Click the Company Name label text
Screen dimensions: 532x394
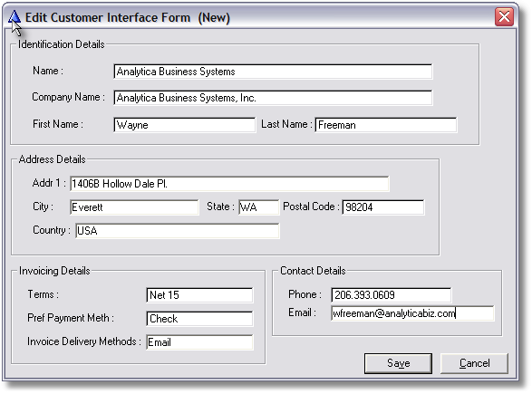pyautogui.click(x=68, y=97)
